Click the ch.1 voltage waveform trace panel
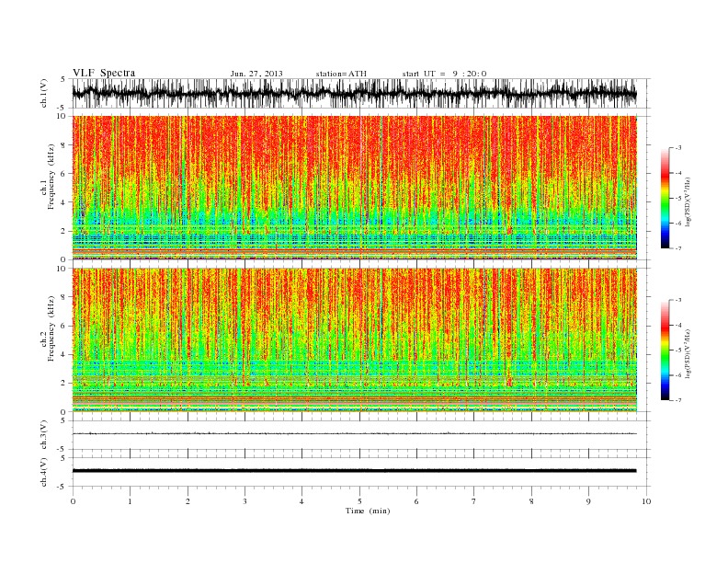 (361, 93)
